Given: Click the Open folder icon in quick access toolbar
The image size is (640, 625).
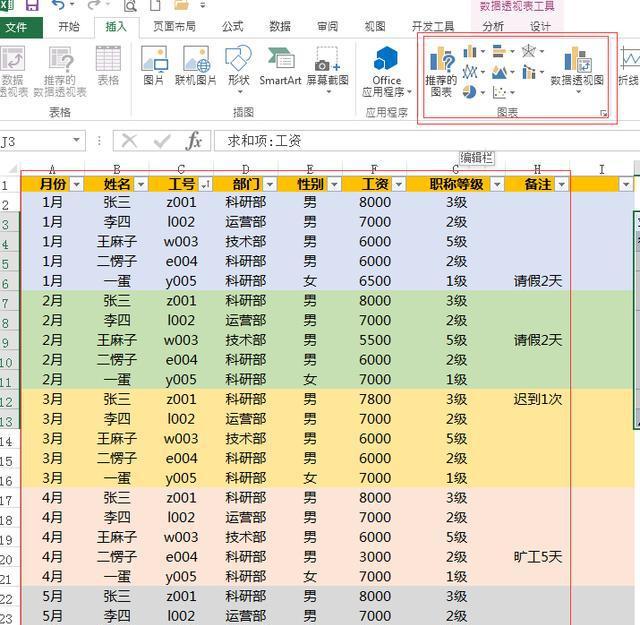Looking at the screenshot, I should [181, 5].
